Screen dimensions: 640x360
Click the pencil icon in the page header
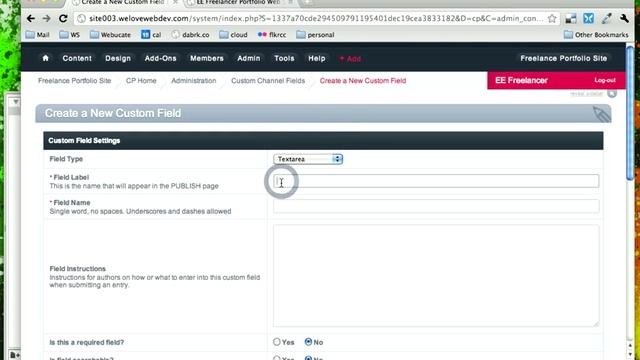pos(601,114)
